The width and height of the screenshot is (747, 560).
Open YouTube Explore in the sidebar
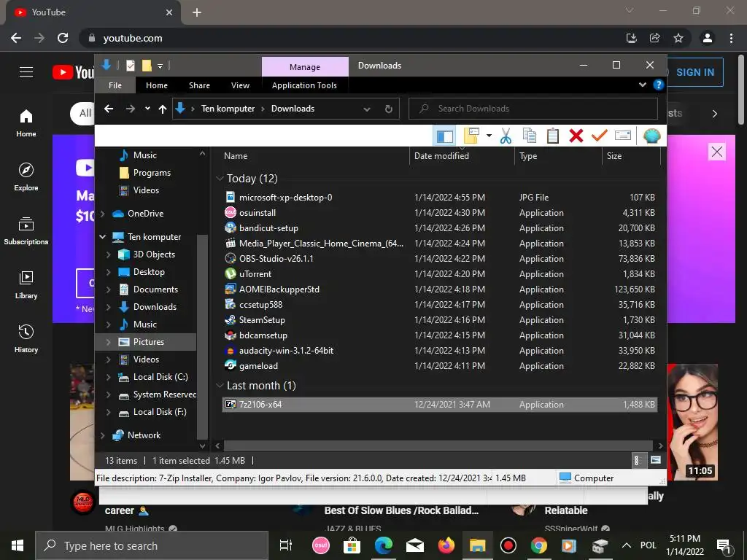coord(26,177)
